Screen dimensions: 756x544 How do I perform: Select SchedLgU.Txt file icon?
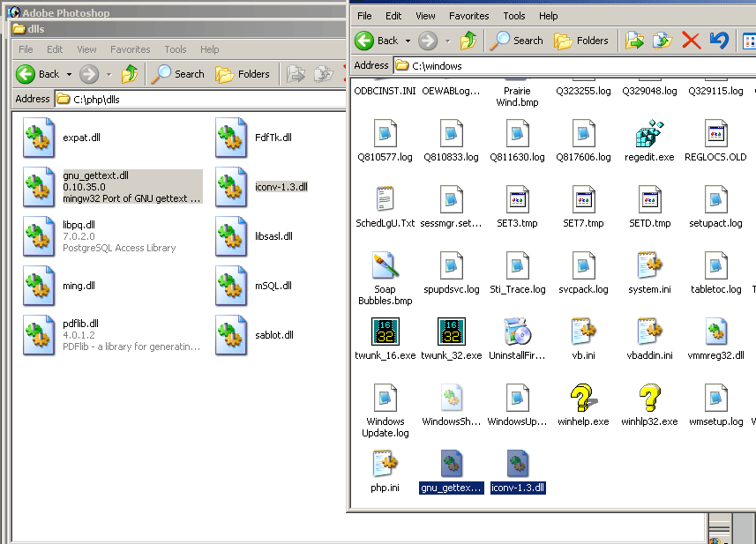[385, 199]
